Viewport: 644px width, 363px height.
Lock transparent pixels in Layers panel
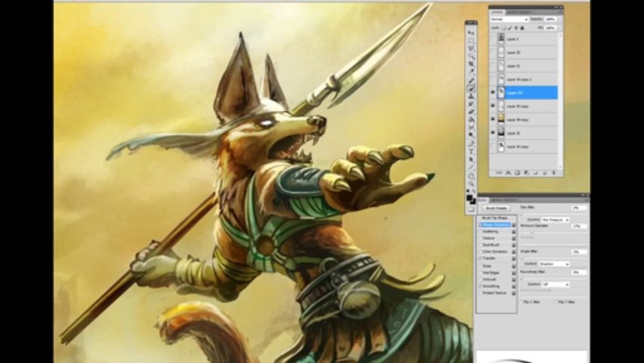(504, 28)
